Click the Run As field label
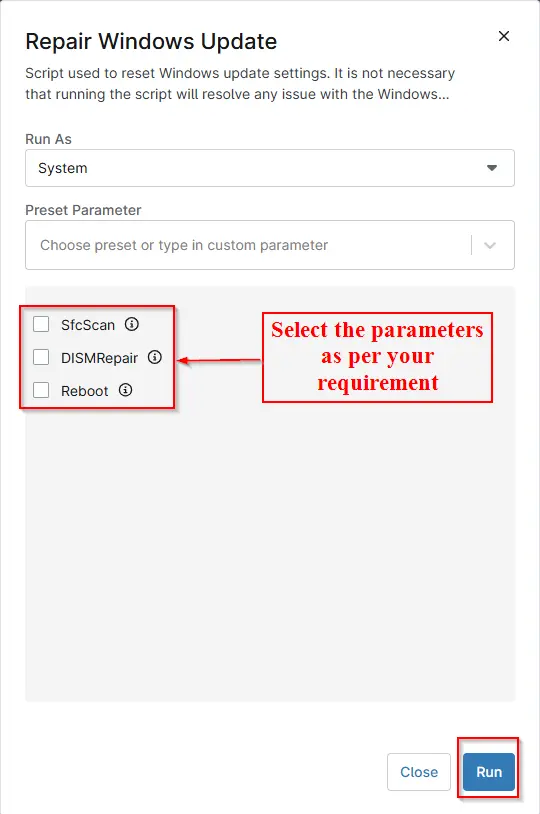The height and width of the screenshot is (814, 540). (x=48, y=139)
